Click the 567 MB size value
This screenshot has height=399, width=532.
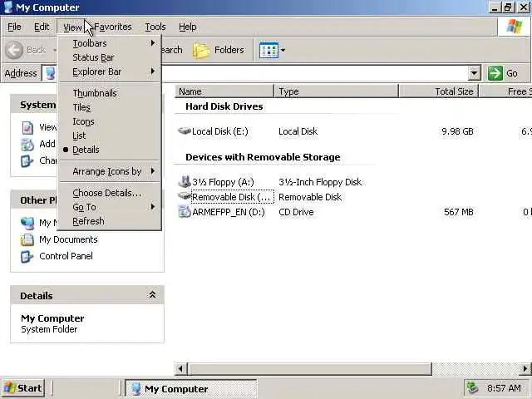point(458,212)
